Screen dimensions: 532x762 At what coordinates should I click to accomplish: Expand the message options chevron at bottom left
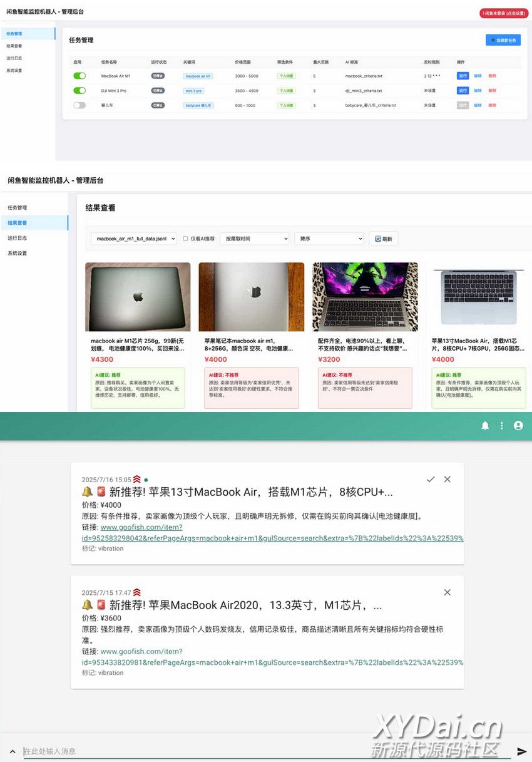coord(12,751)
